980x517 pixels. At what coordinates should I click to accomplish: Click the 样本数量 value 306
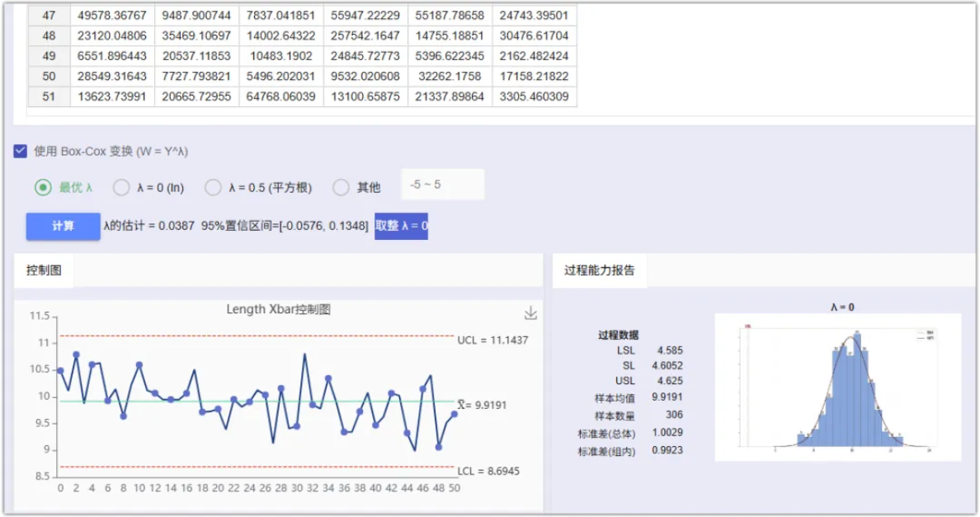[x=675, y=415]
